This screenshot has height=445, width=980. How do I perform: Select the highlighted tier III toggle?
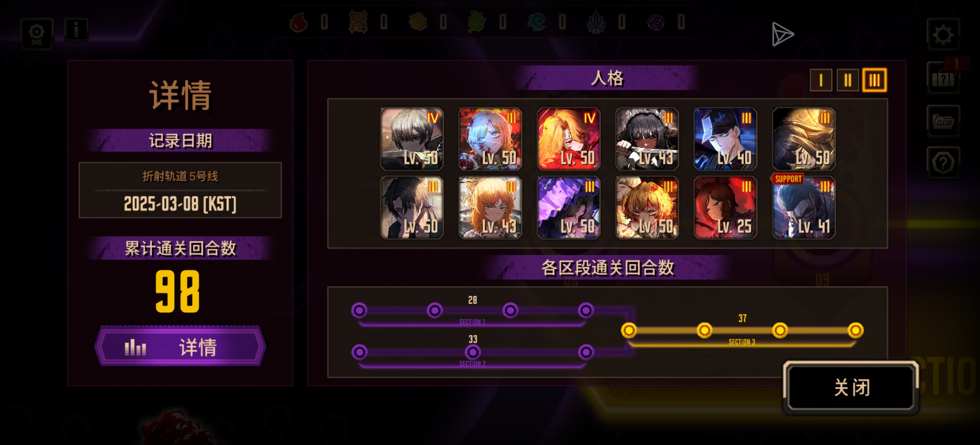click(x=874, y=80)
